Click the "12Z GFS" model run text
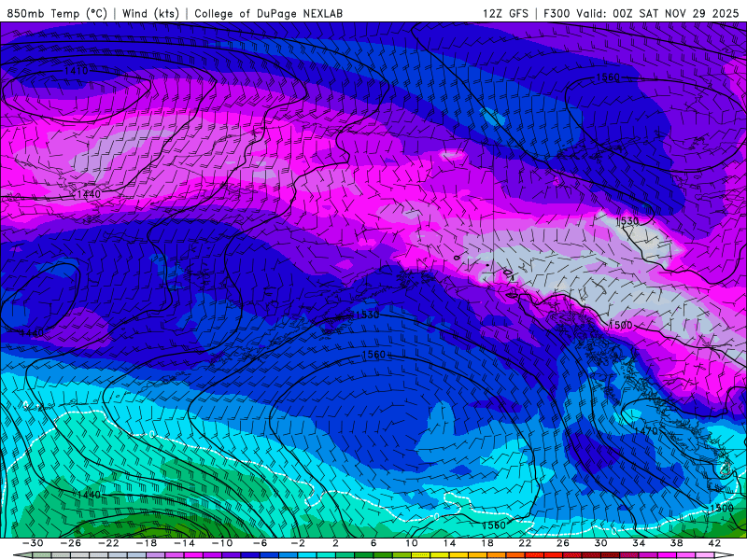 (505, 14)
